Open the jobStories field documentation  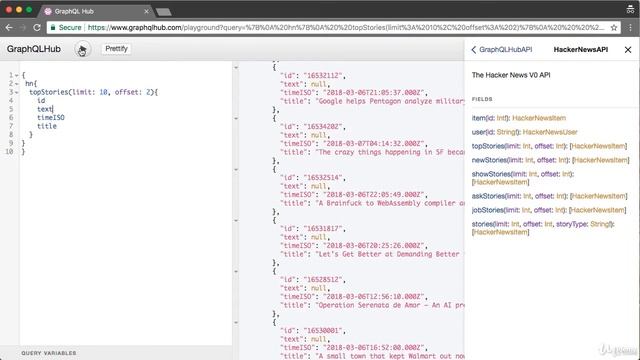tap(487, 210)
